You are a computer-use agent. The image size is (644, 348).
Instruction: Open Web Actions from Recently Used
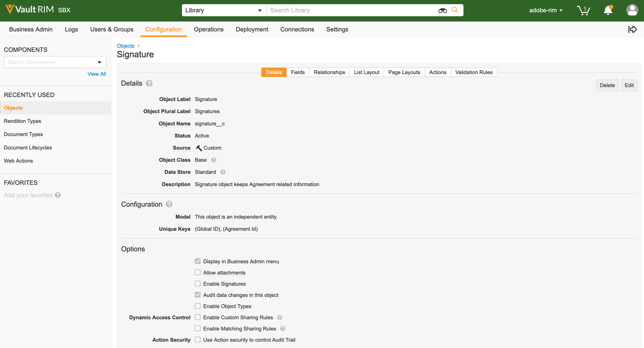click(18, 161)
